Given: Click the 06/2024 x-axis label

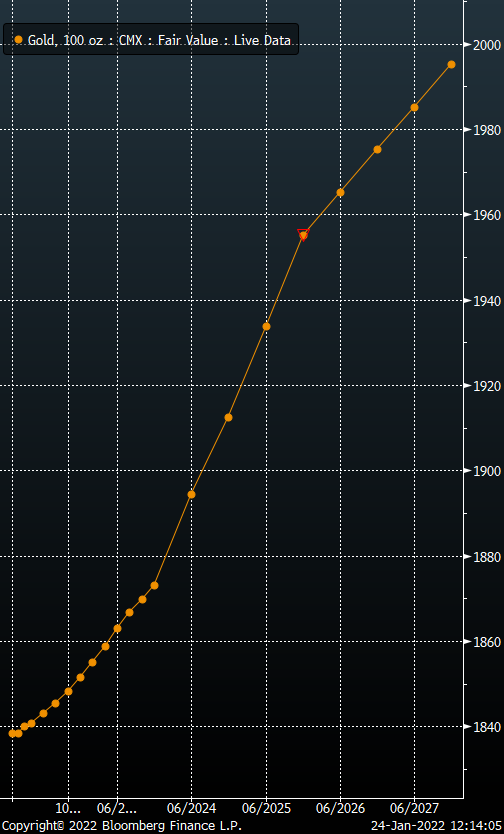Looking at the screenshot, I should (192, 808).
